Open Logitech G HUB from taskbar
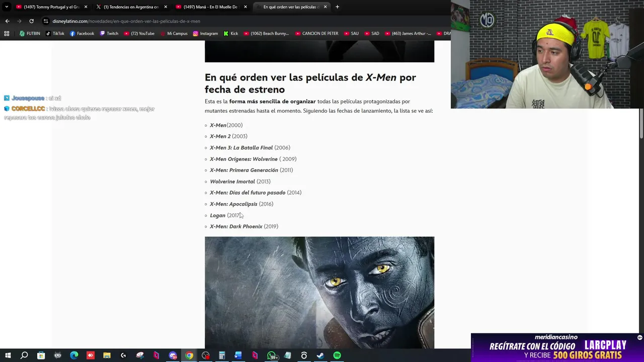This screenshot has height=362, width=644. point(123,355)
